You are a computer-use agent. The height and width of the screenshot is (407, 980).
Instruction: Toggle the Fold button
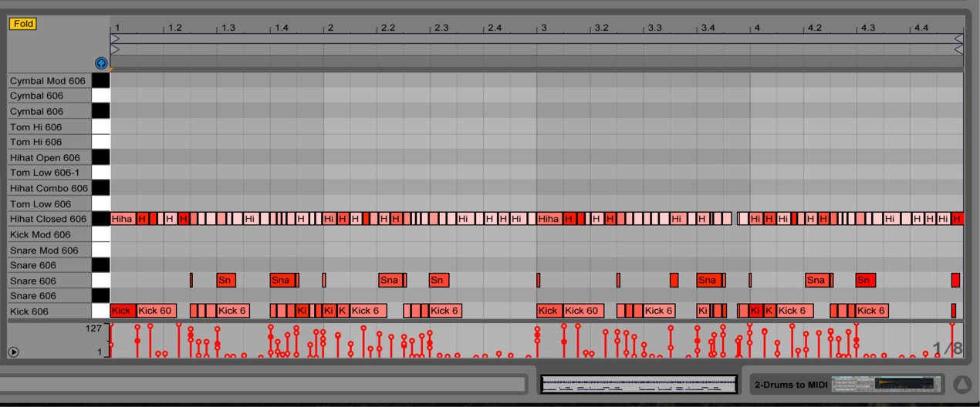[22, 24]
